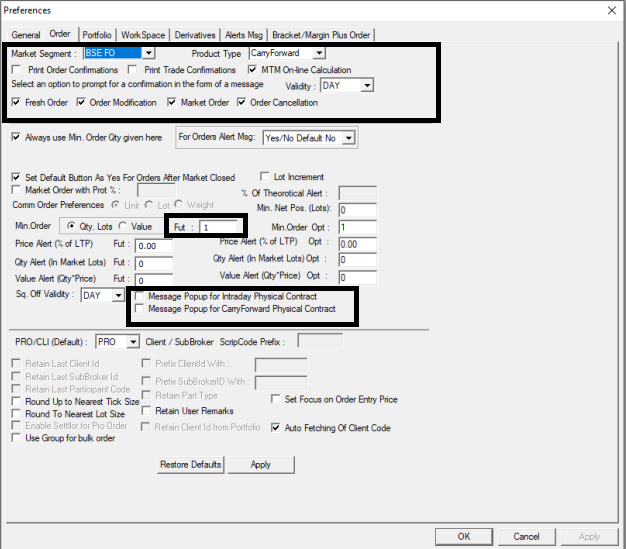The image size is (626, 549).
Task: Open the For Orders Alert Msg dropdown
Action: tap(349, 137)
